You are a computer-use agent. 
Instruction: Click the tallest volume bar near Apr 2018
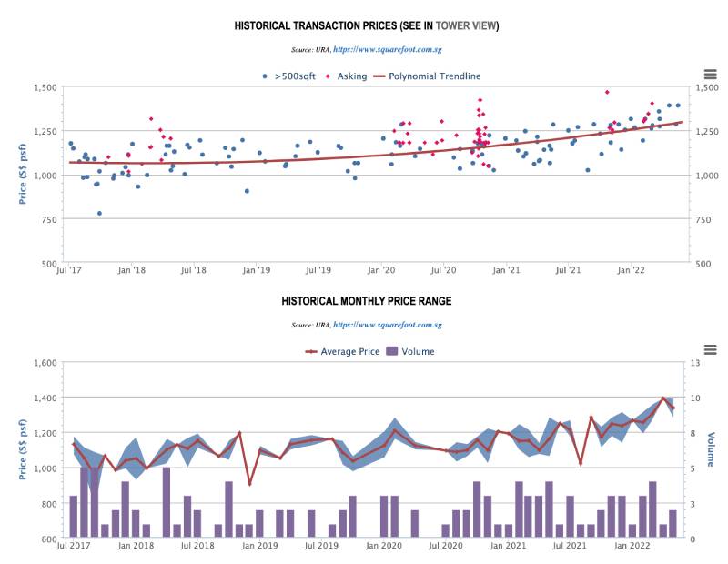(167, 503)
